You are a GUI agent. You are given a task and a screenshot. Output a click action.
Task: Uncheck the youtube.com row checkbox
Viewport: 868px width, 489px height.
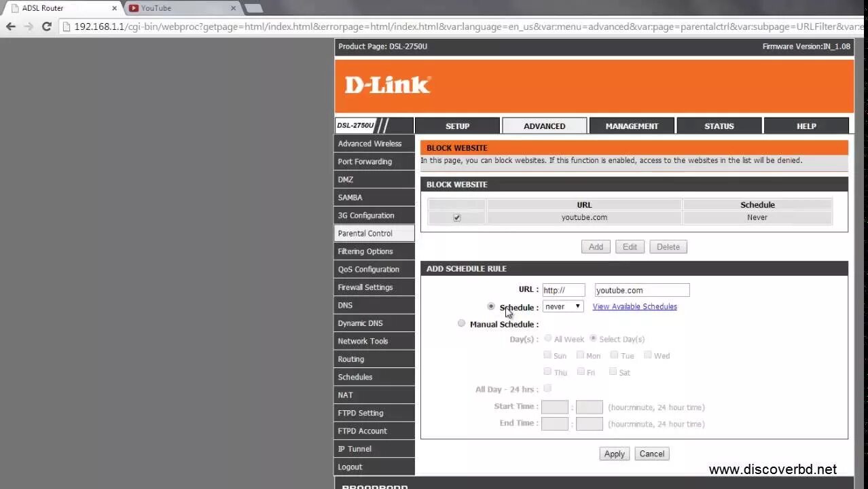coord(456,217)
